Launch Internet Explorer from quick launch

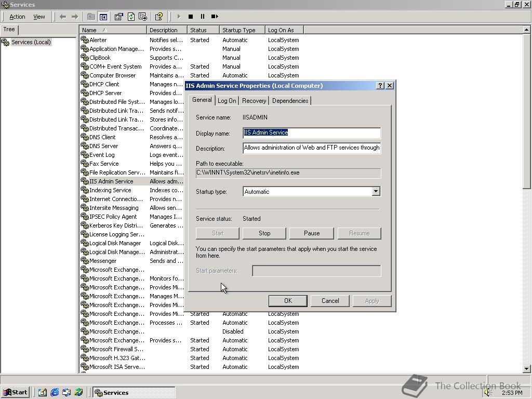point(55,392)
